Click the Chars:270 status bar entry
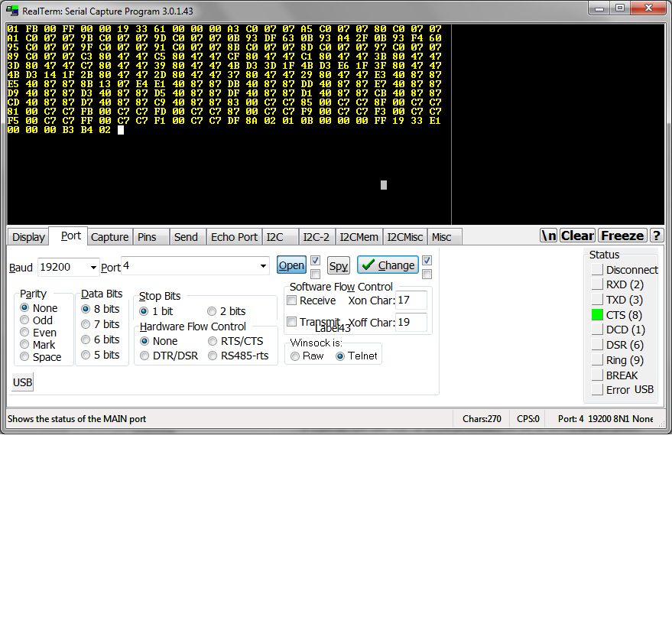Screen dimensions: 672x627 [x=482, y=419]
